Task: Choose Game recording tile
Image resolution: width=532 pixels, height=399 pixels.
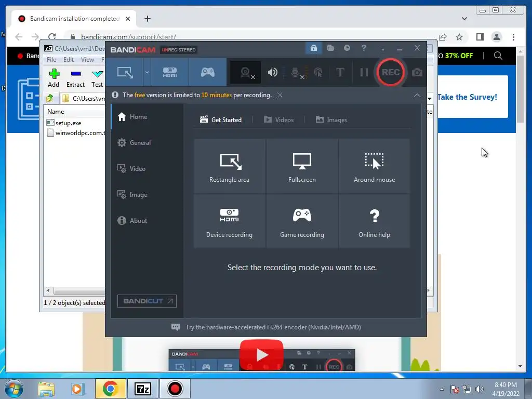Action: click(302, 221)
